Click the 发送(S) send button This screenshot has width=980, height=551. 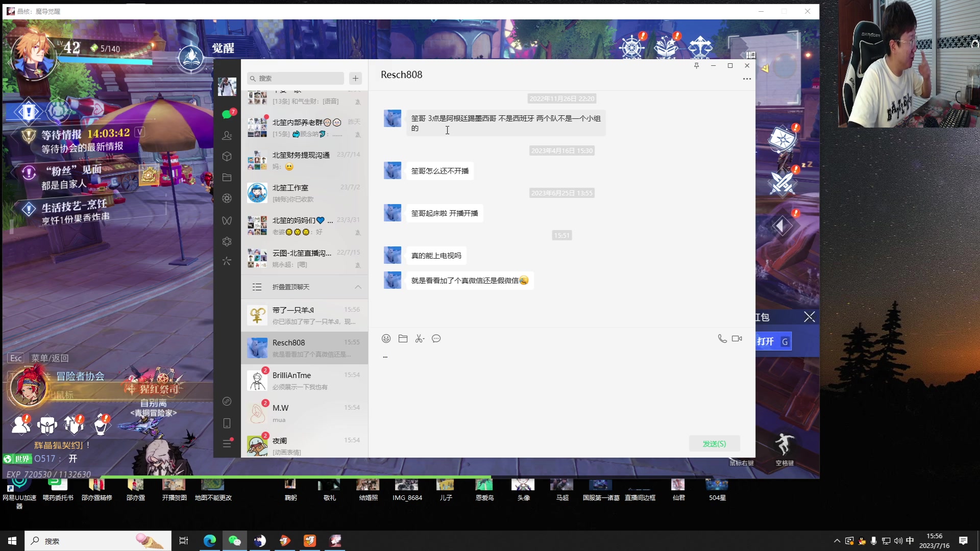pyautogui.click(x=714, y=444)
